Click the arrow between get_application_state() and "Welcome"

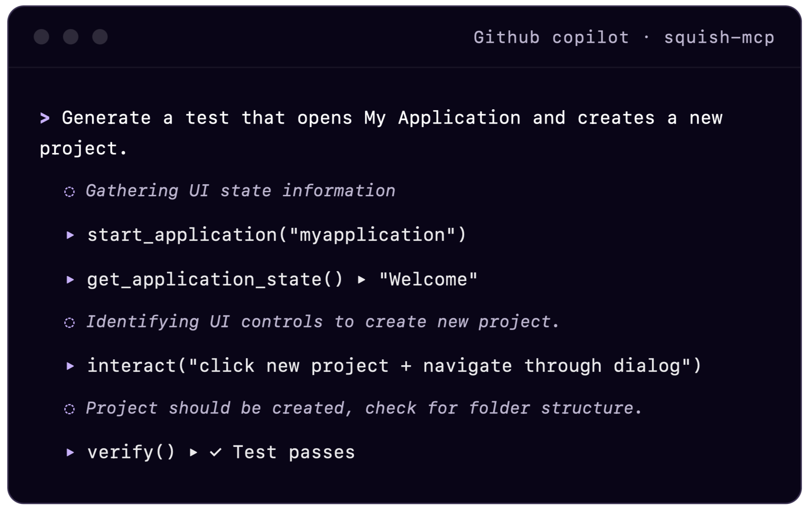361,280
